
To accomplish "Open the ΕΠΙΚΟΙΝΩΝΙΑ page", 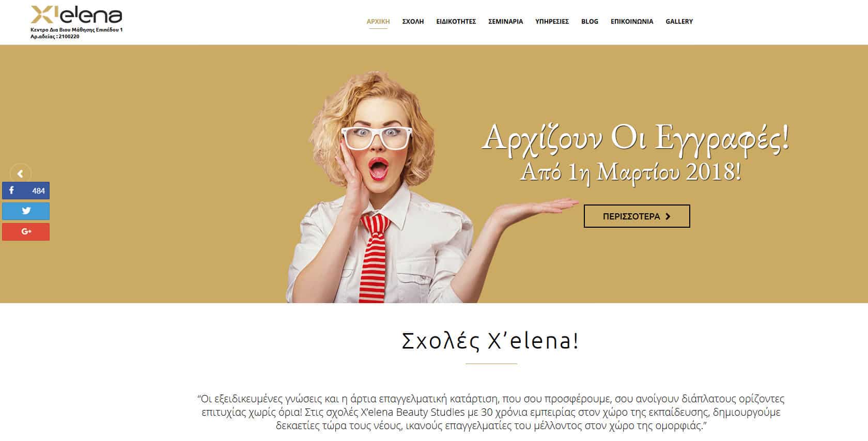I will point(632,22).
